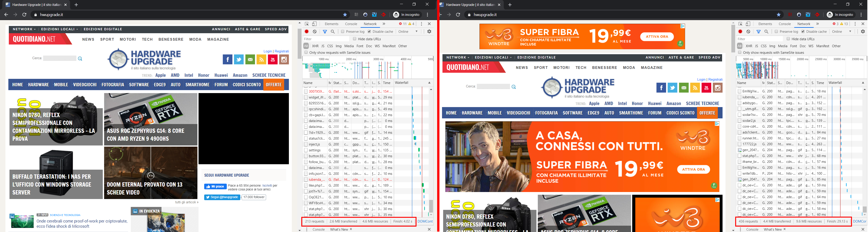
Task: Toggle the filter funnel in left DevTools
Action: 325,31
